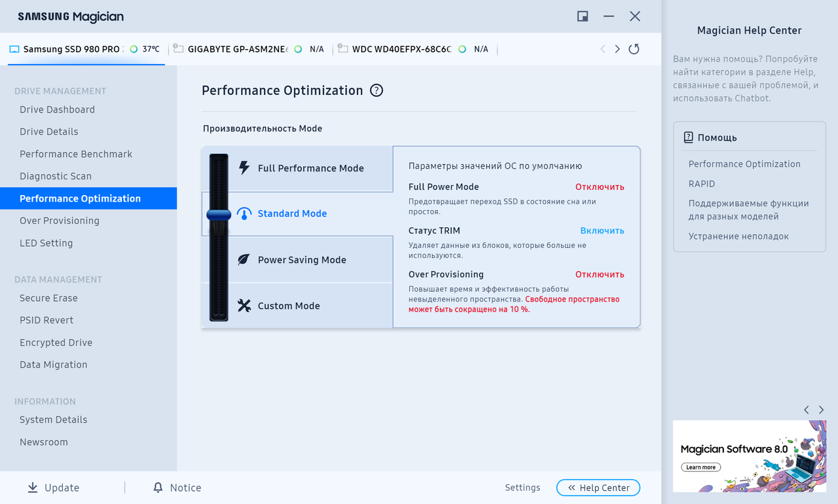Click WDC drive health indicator circle
This screenshot has width=838, height=504.
[462, 49]
